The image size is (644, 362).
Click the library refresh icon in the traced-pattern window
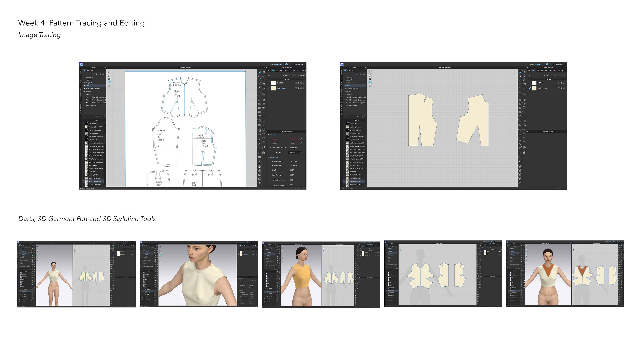point(102,116)
